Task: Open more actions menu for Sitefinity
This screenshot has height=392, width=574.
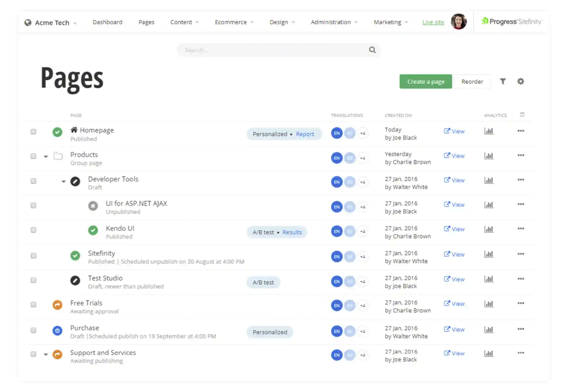Action: coord(521,254)
